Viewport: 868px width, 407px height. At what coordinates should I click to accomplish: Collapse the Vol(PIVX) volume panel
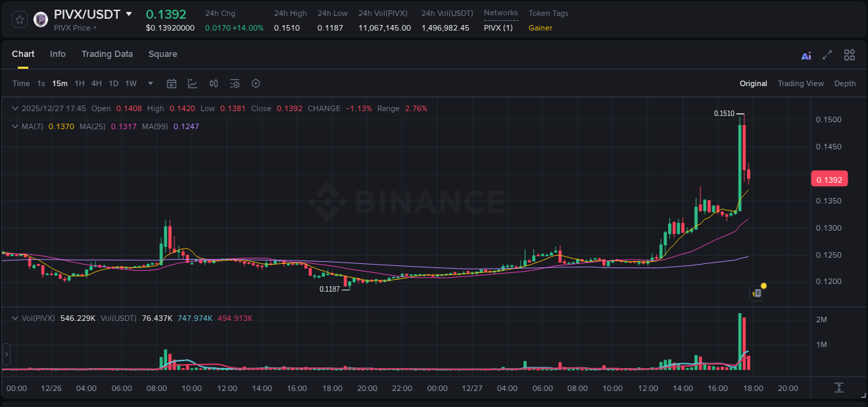click(14, 317)
